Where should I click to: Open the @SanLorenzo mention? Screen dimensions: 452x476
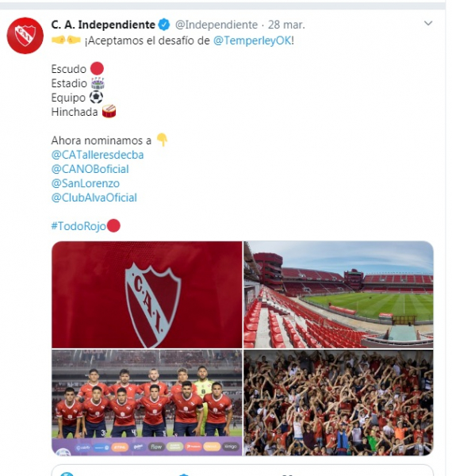tap(86, 183)
